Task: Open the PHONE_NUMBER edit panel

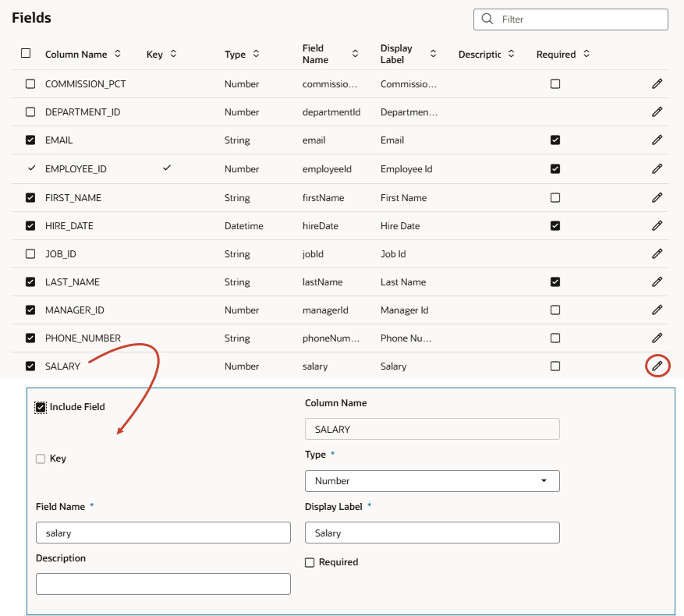Action: pyautogui.click(x=657, y=338)
